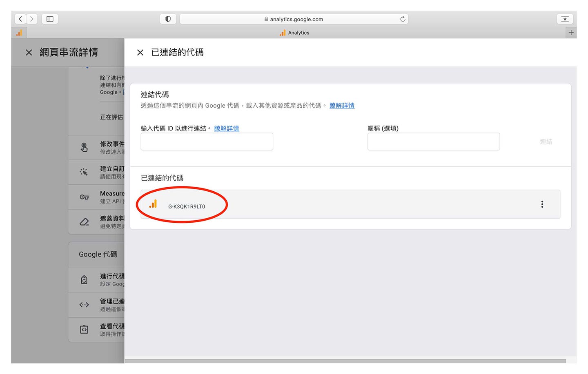Click the bookmarks star toolbar button
The width and height of the screenshot is (588, 374).
pos(565,19)
